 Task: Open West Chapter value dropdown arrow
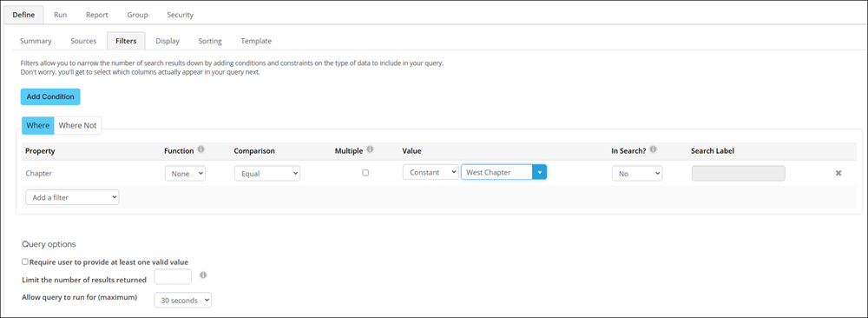(x=540, y=172)
